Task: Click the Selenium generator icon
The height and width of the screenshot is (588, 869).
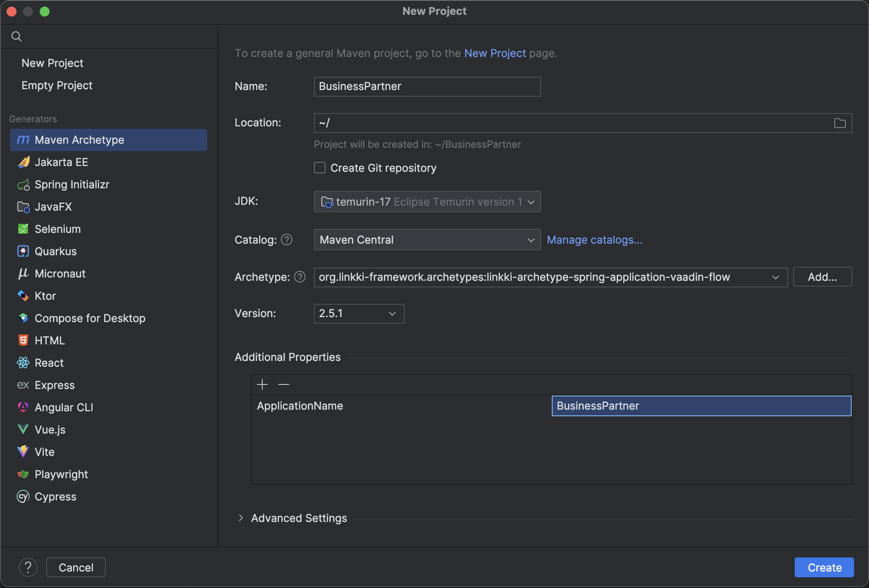Action: point(23,229)
